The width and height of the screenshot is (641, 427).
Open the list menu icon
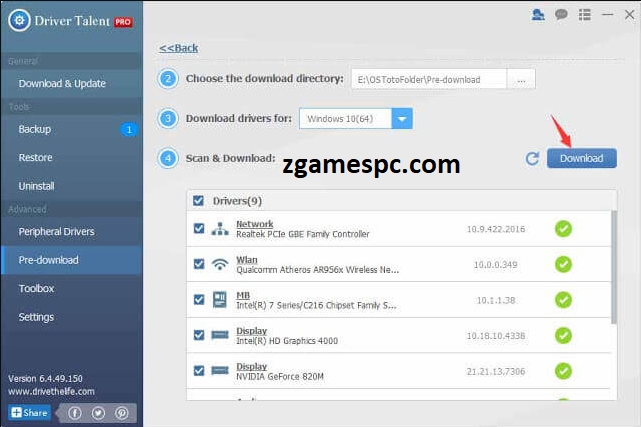pyautogui.click(x=585, y=15)
